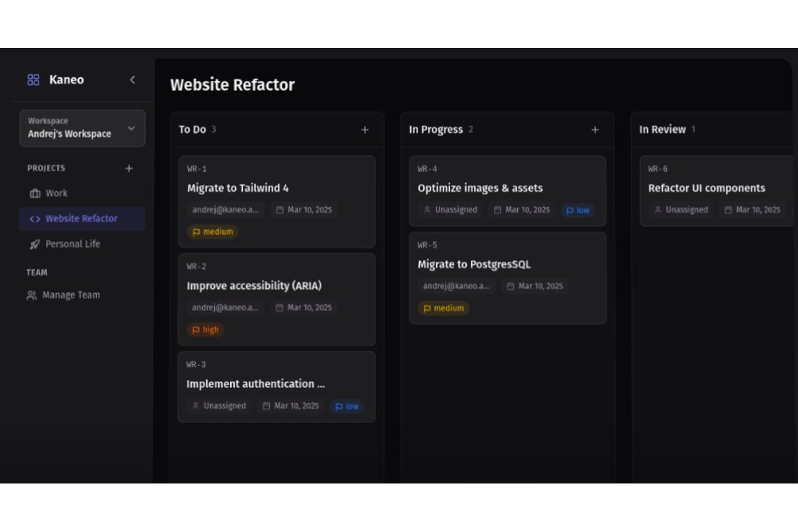
Task: Open the Improve accessibility (ARIA) card
Action: [x=277, y=299]
